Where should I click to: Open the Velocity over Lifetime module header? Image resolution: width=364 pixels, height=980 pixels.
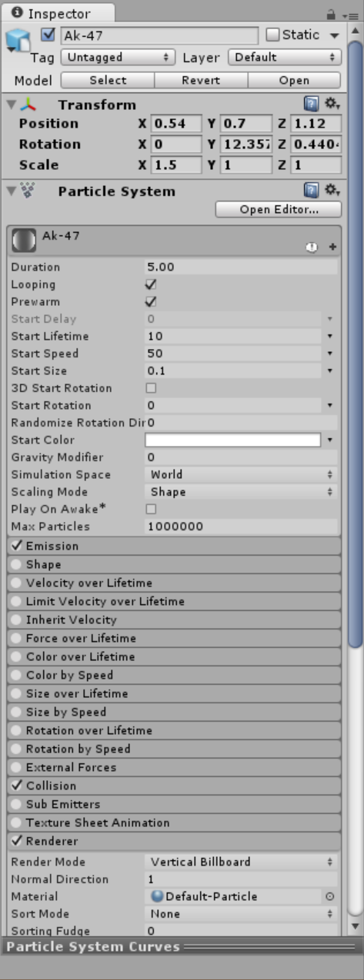tap(174, 583)
